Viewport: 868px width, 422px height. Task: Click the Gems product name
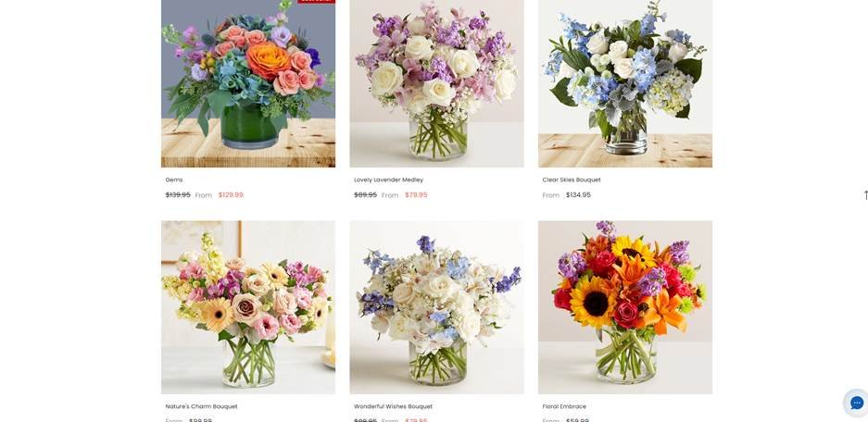coord(174,180)
